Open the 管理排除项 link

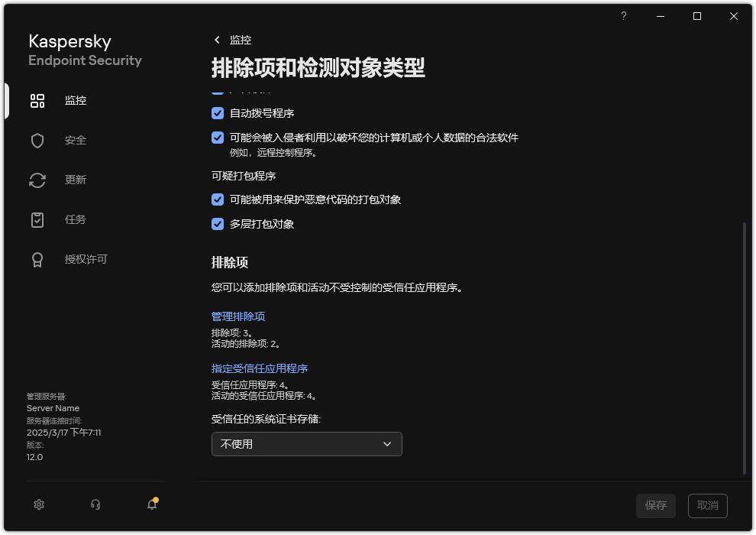(x=237, y=316)
